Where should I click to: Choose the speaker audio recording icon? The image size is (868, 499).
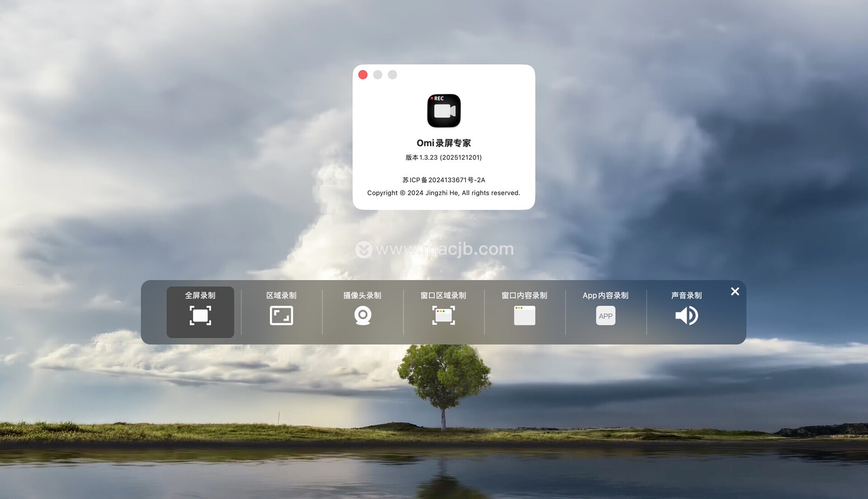tap(686, 315)
